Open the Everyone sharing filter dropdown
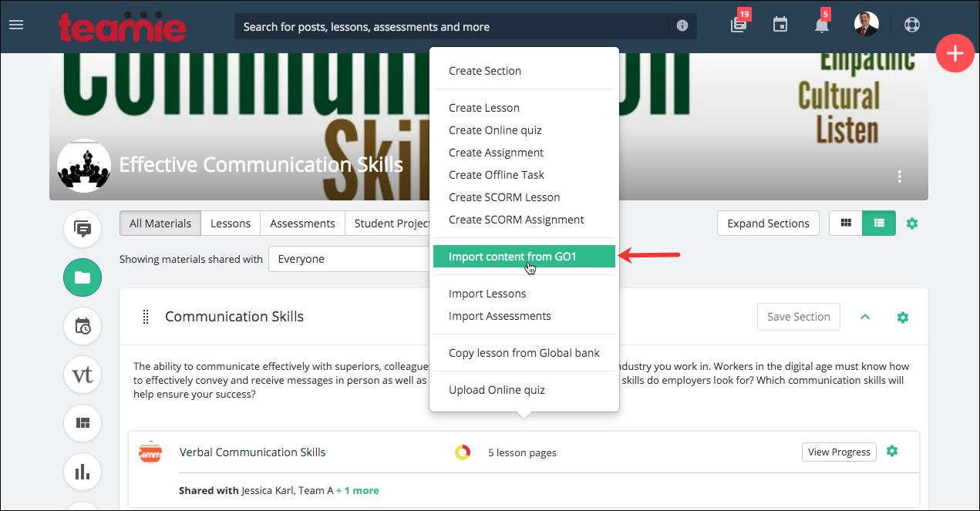This screenshot has height=511, width=980. click(x=349, y=259)
